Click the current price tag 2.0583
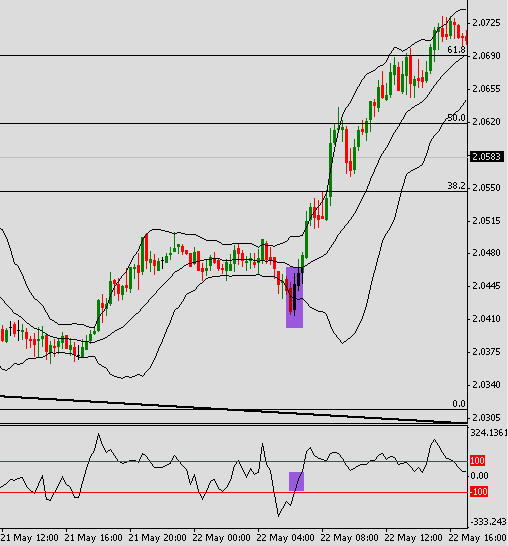508x546 pixels. (487, 157)
